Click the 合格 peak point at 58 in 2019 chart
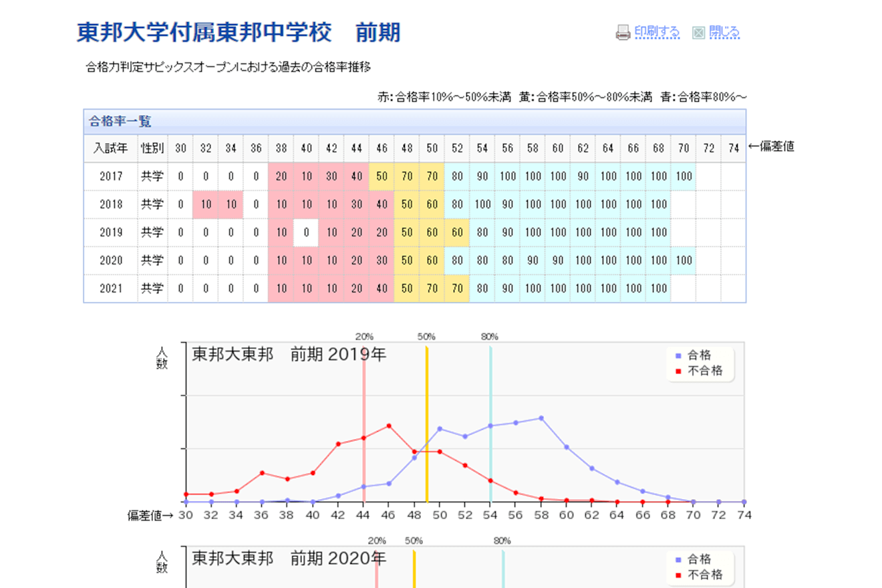This screenshot has height=588, width=882. (x=541, y=418)
